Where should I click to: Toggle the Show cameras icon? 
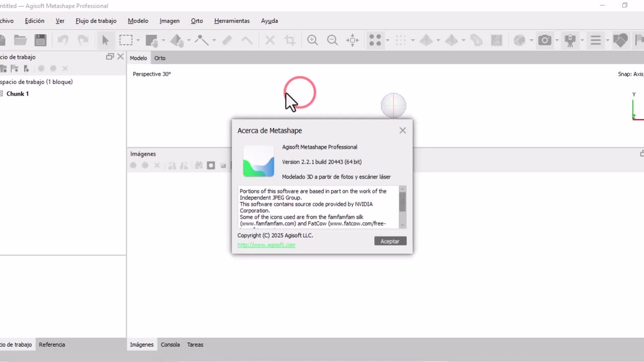pos(545,40)
